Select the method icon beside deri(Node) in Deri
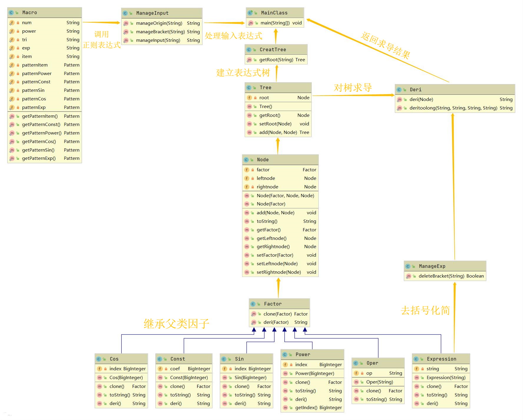 pyautogui.click(x=400, y=99)
